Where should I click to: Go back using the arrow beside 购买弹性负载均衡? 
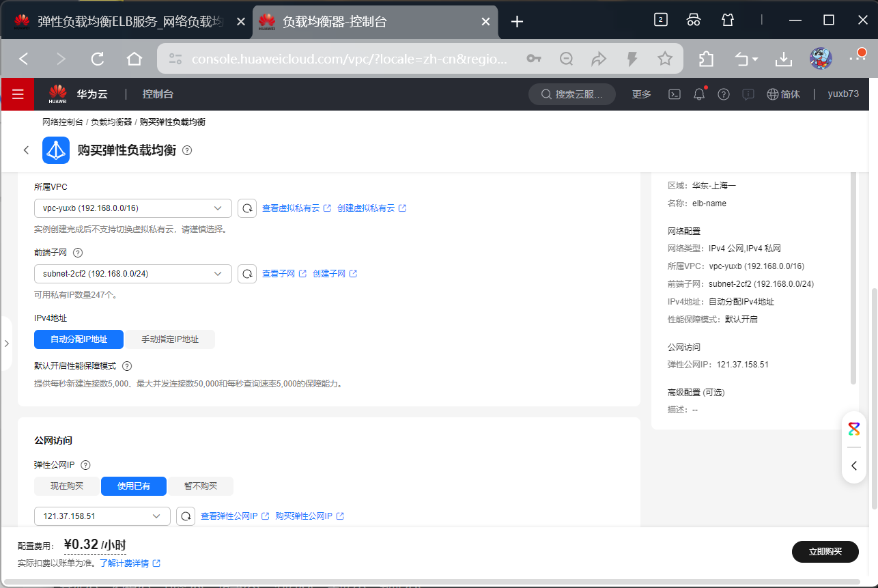[x=26, y=150]
